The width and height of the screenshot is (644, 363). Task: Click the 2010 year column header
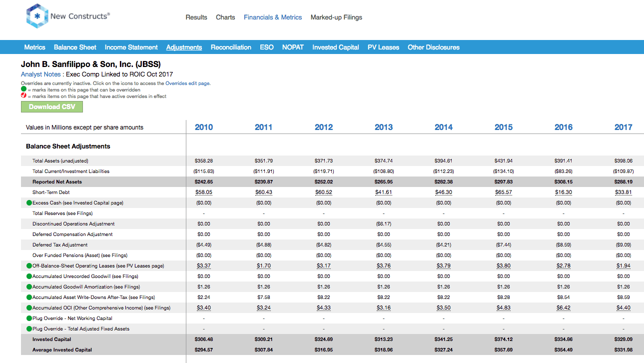tap(204, 127)
